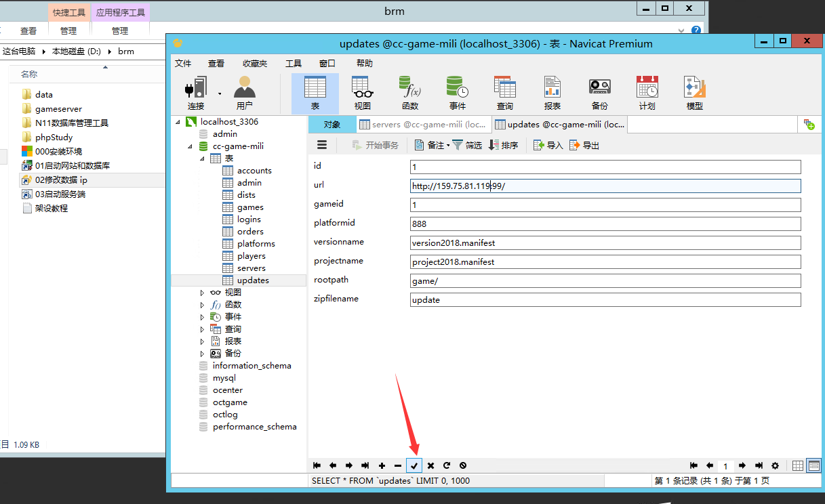This screenshot has width=825, height=504.
Task: Switch to grid view
Action: coord(798,465)
